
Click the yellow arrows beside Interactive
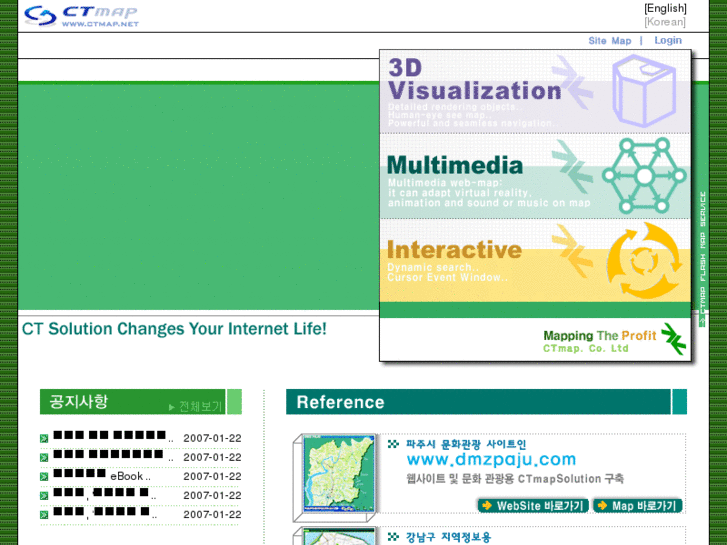573,250
